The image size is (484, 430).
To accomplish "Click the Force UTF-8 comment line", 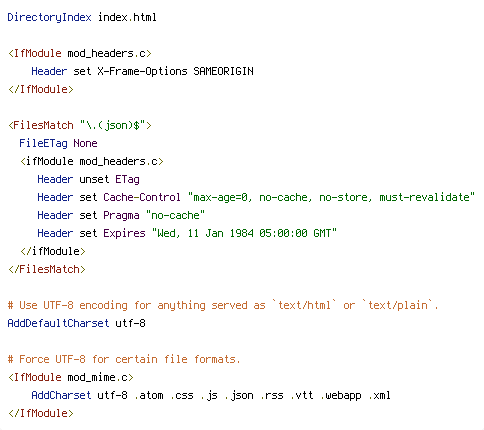I will [124, 359].
